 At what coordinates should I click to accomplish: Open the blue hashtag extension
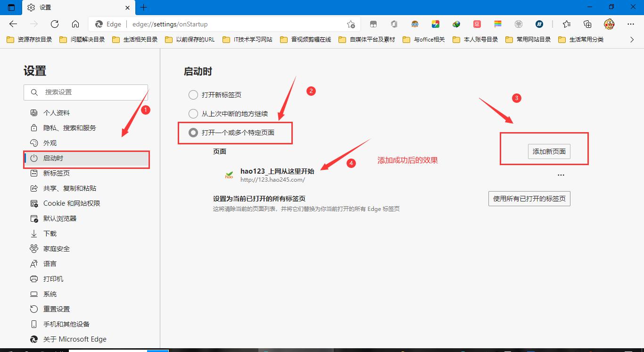coord(539,24)
